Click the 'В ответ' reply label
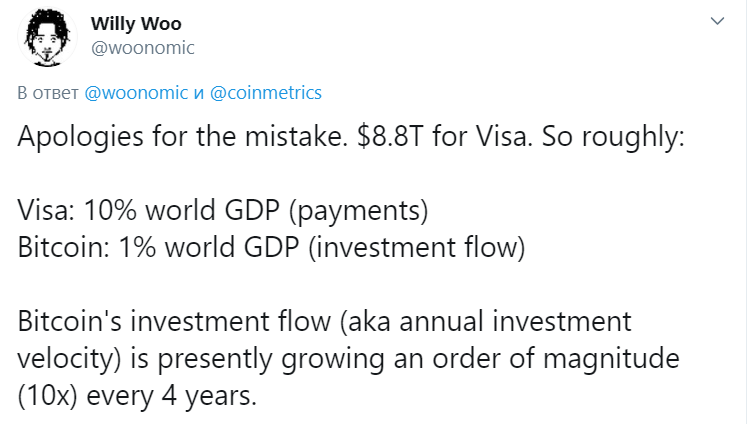Image resolution: width=750 pixels, height=424 pixels. (48, 93)
